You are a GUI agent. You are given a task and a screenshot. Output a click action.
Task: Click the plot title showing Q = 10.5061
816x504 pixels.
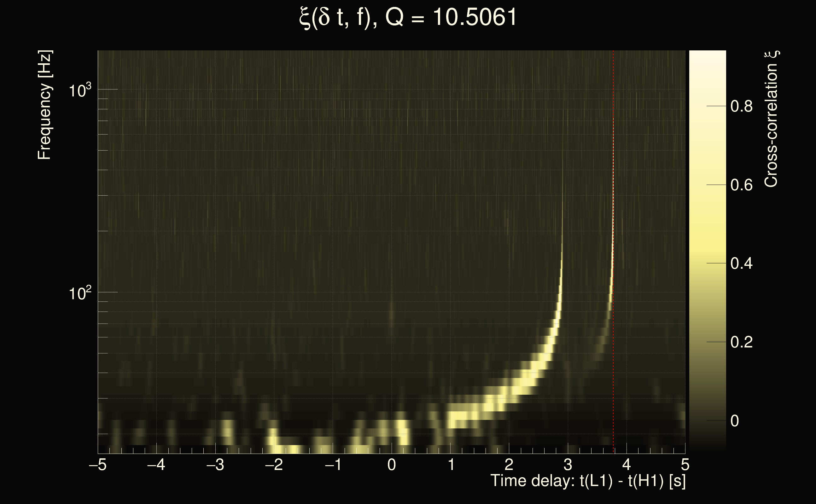point(408,17)
